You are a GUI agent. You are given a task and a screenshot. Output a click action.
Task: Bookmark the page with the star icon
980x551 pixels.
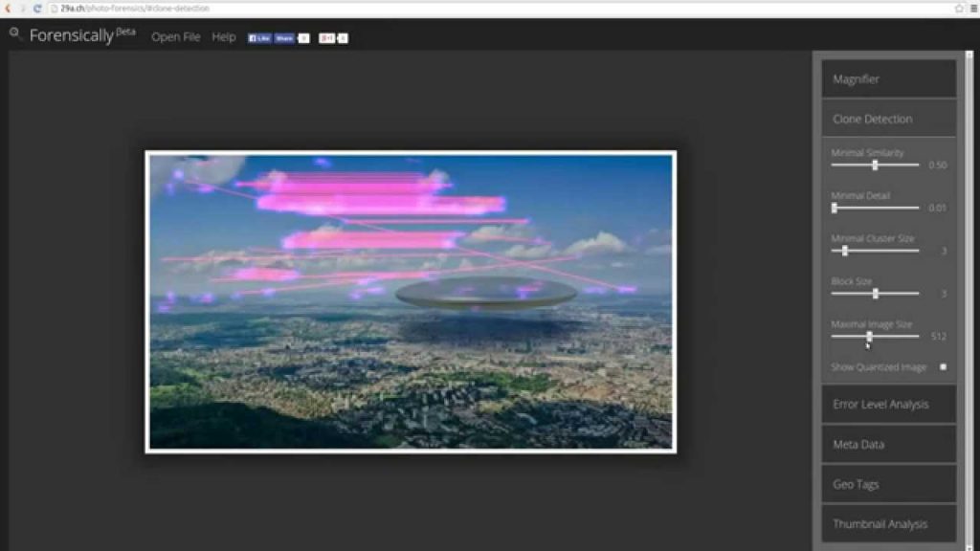958,8
